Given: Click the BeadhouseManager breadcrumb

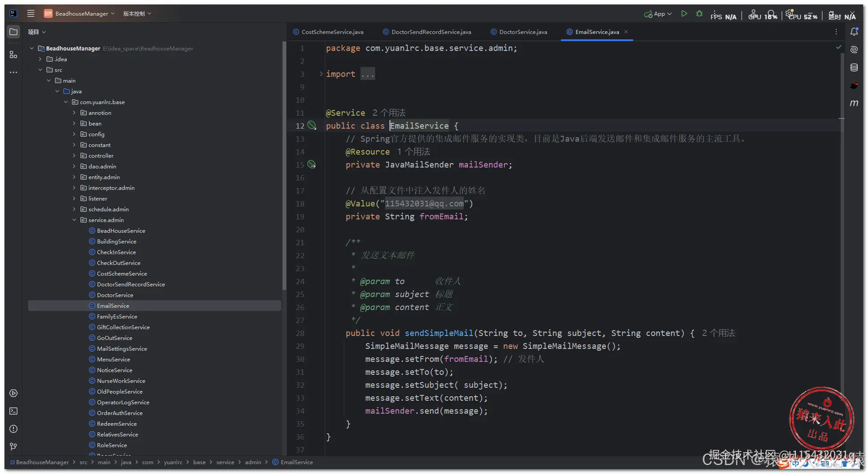Looking at the screenshot, I should (x=39, y=462).
